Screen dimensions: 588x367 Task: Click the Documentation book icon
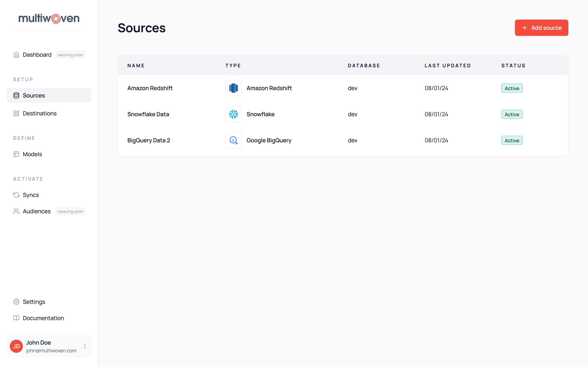(x=16, y=318)
